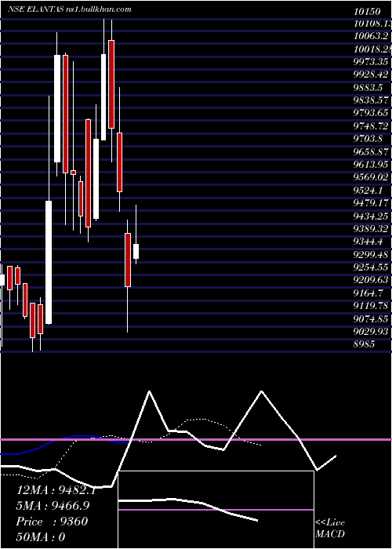Screen dimensions: 392x549
Task: Select the 9119.78 price axis label
Action: [371, 306]
